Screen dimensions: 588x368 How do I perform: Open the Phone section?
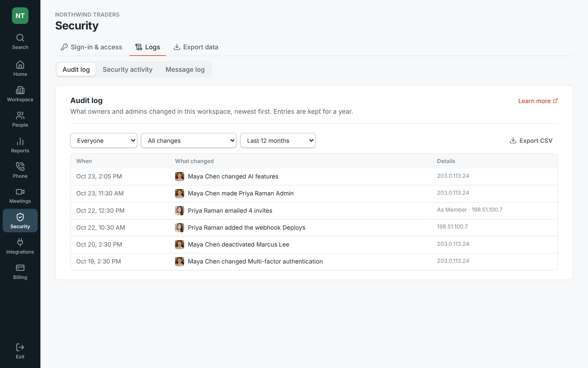(20, 171)
